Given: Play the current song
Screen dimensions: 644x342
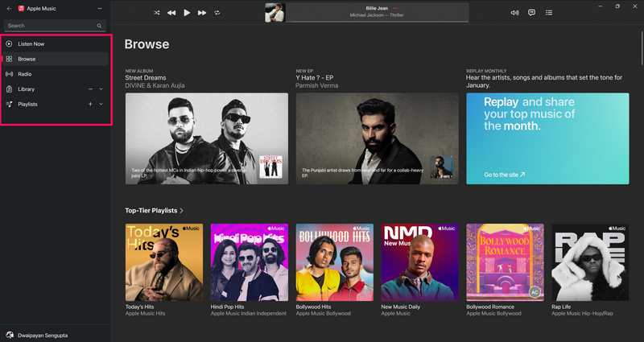Looking at the screenshot, I should [x=187, y=13].
